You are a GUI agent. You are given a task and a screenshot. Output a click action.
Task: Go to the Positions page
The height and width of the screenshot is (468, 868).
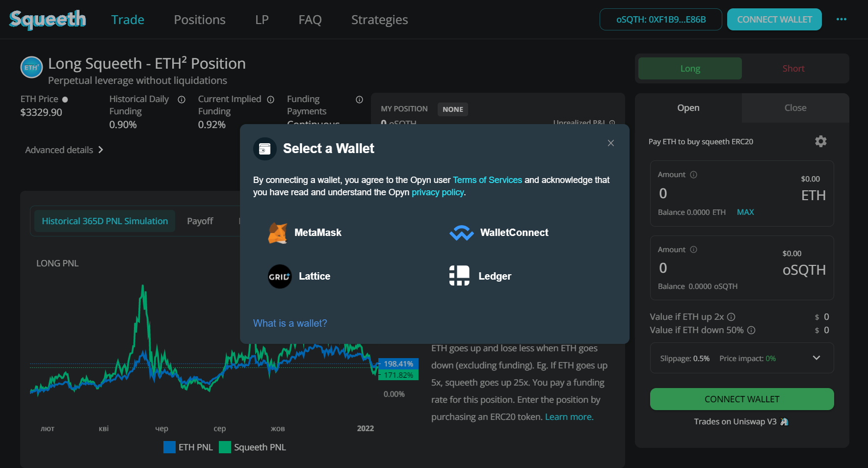tap(200, 20)
